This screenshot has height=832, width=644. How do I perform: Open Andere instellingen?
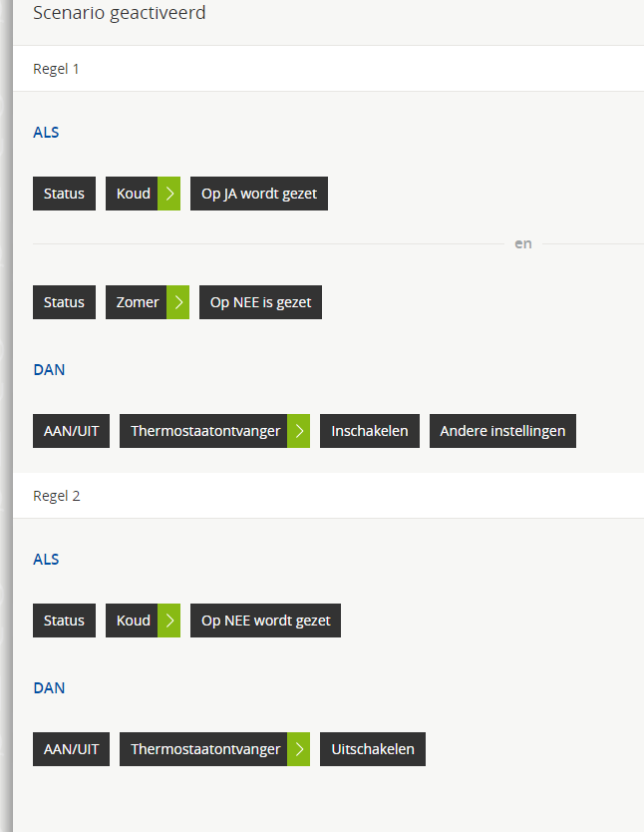502,431
